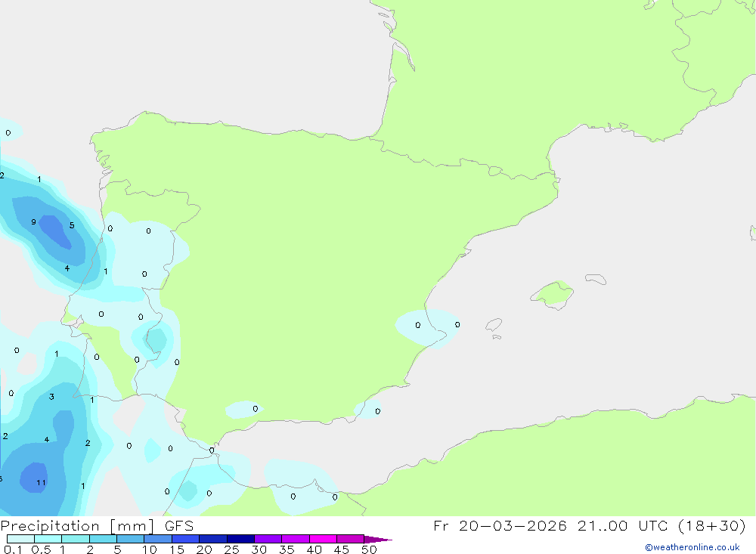Click the legend label '25'
756x554 pixels.
click(231, 549)
